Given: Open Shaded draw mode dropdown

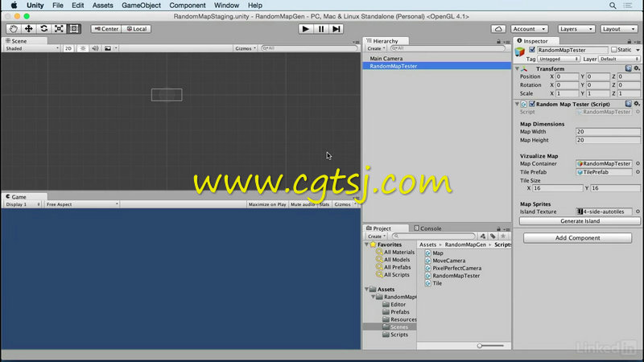Looking at the screenshot, I should click(x=31, y=48).
